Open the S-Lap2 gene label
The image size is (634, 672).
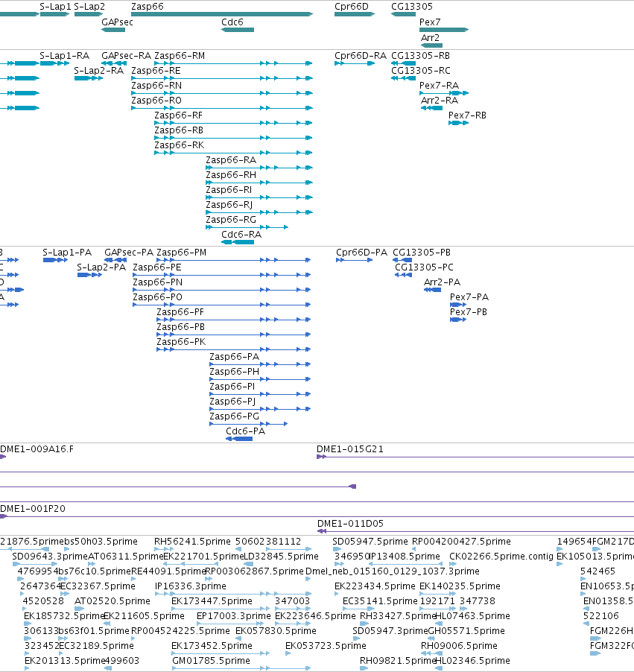point(89,7)
